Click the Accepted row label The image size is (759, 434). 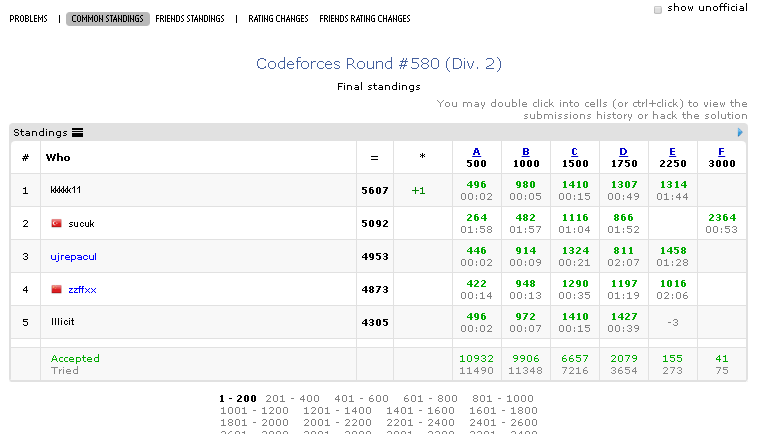tap(75, 359)
